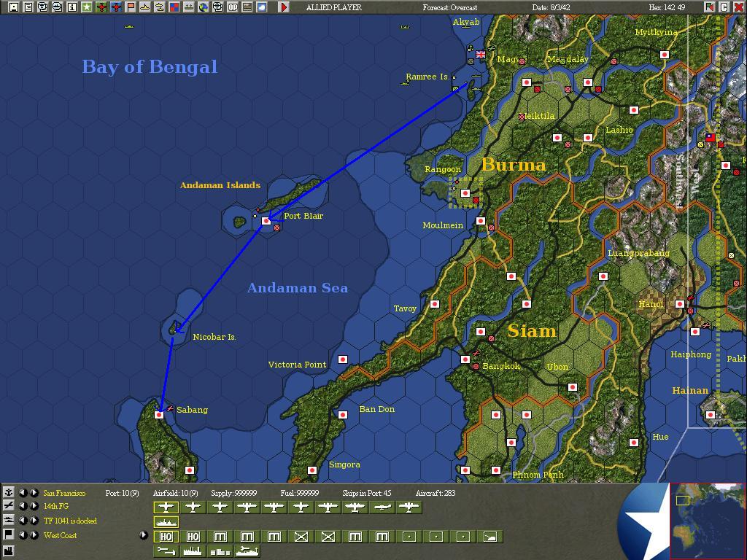Image resolution: width=747 pixels, height=560 pixels.
Task: Open the San Francisco base name link
Action: pyautogui.click(x=64, y=493)
